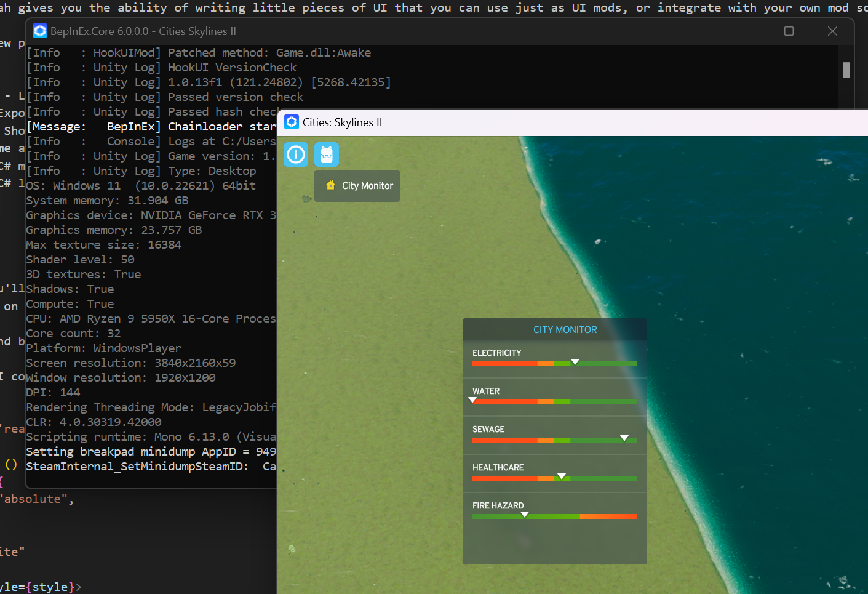The height and width of the screenshot is (594, 868).
Task: Click the 'Patched method: Game.dll:Awake' line
Action: (x=199, y=53)
